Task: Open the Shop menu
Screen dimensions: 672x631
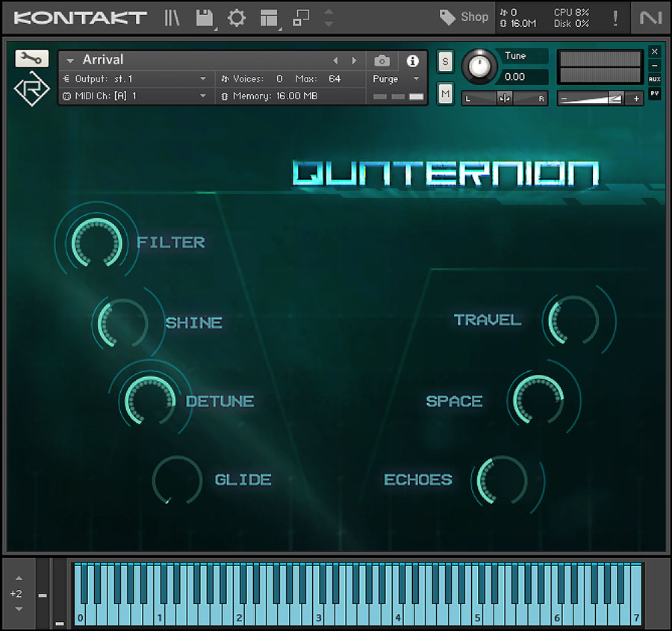Action: coord(464,16)
